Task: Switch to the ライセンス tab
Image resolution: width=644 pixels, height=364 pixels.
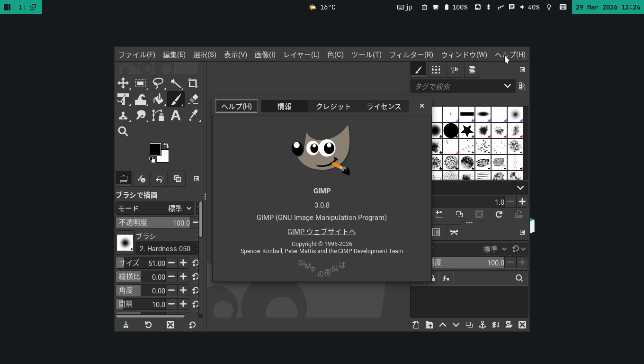Action: click(384, 107)
